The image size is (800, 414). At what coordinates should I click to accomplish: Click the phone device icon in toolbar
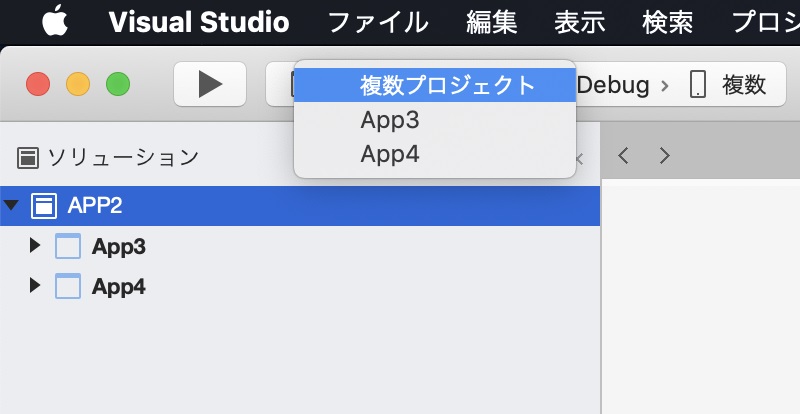point(697,85)
